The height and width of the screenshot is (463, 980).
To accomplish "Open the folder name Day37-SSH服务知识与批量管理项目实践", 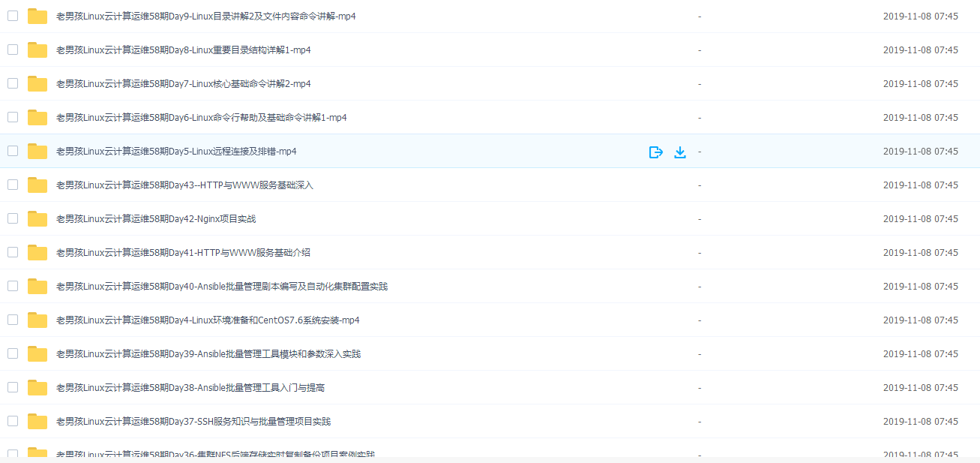I will tap(193, 421).
